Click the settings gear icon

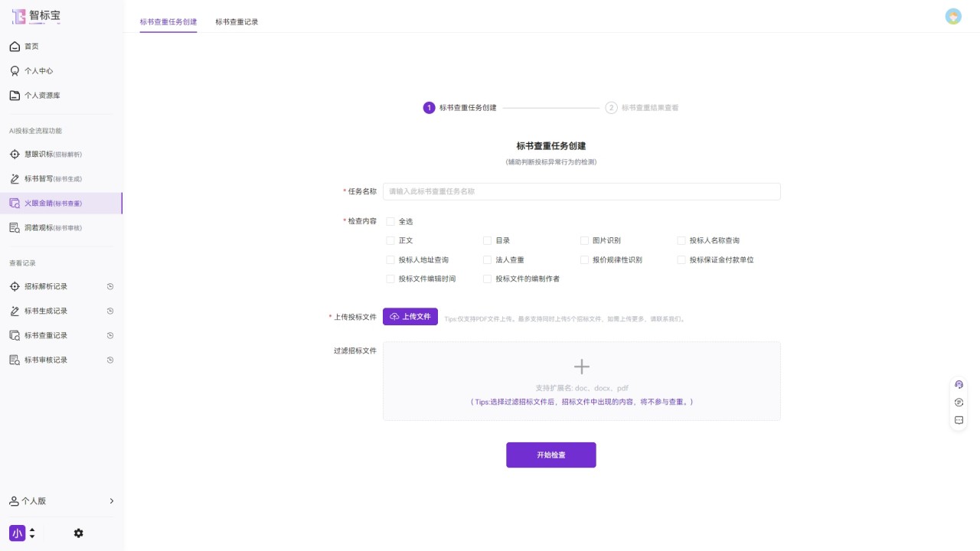pyautogui.click(x=78, y=533)
